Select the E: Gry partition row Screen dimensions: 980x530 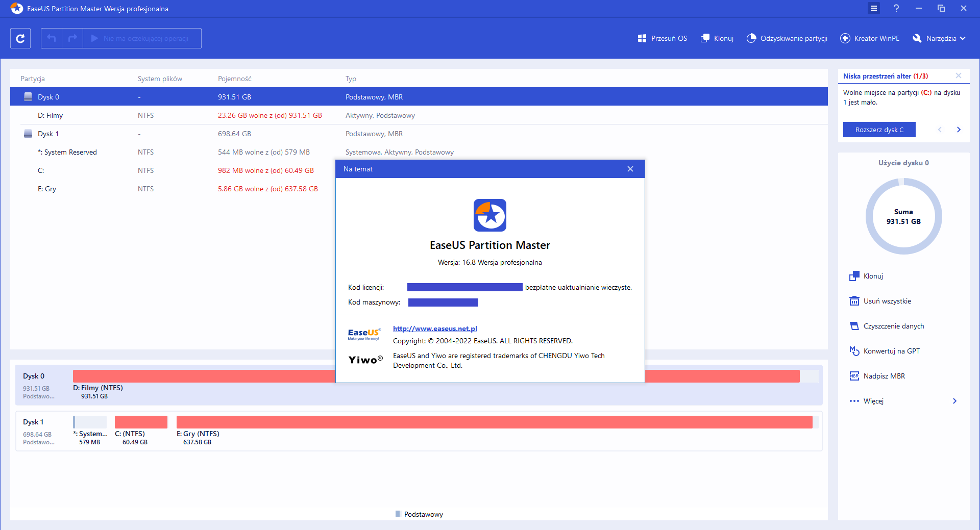(x=173, y=189)
